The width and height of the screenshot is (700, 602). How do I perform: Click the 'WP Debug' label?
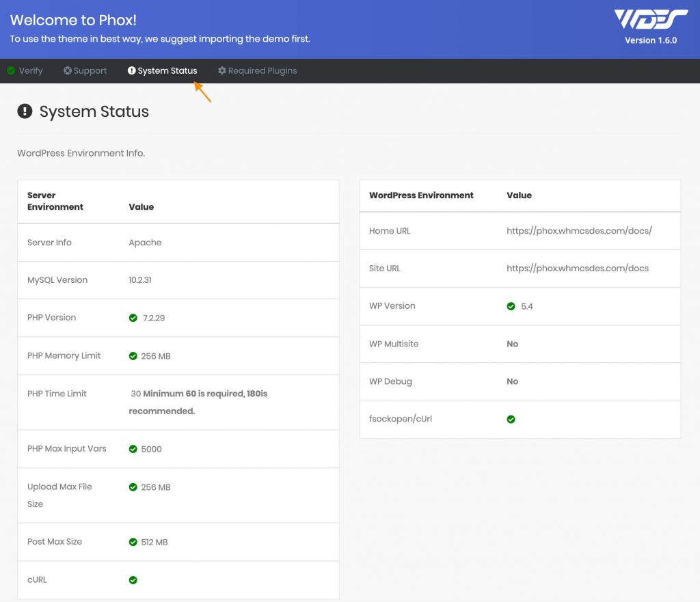(x=390, y=381)
